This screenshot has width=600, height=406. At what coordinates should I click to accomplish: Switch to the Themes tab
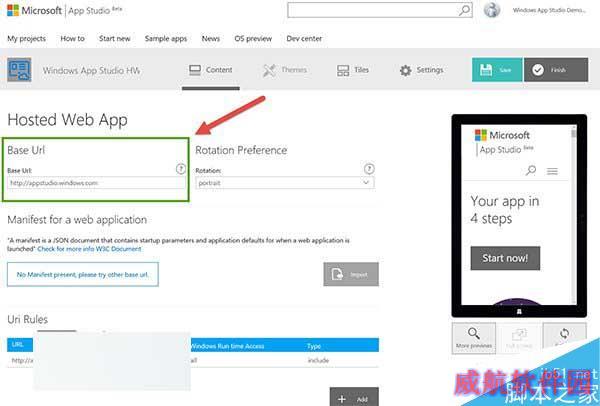(285, 70)
